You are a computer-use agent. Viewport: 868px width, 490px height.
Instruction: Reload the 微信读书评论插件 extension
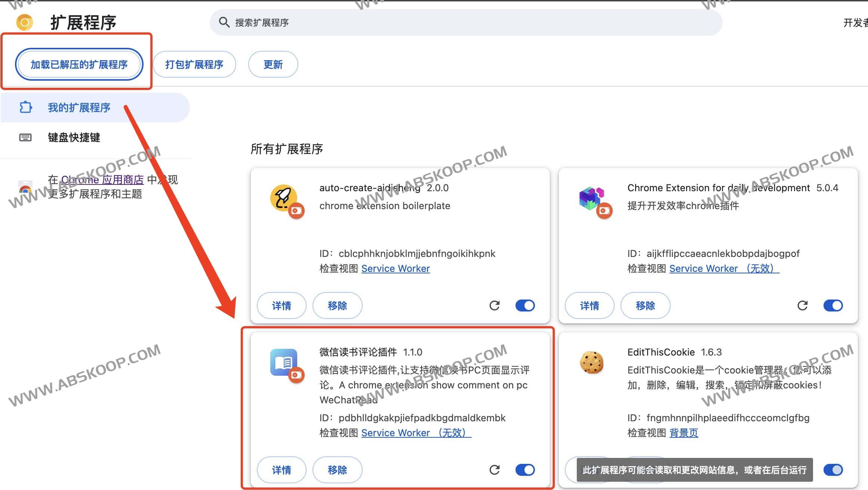(x=495, y=470)
